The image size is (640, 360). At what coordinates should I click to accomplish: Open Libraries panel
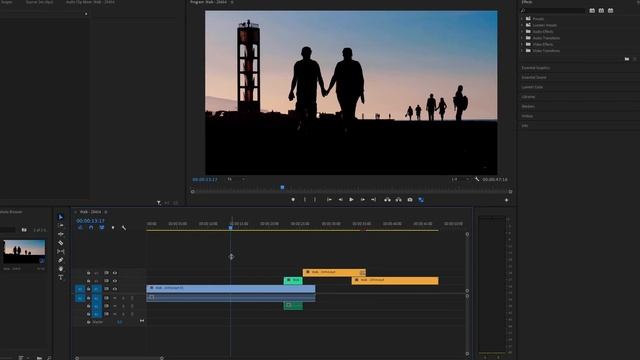528,97
